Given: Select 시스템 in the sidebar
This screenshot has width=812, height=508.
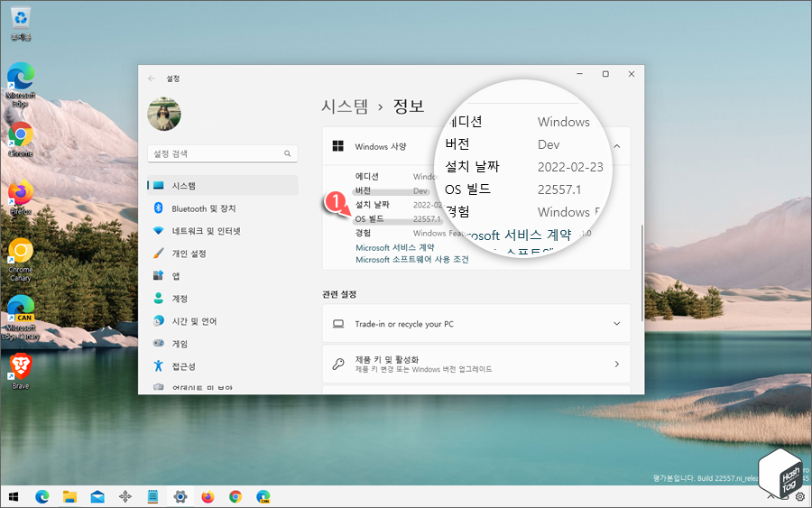Looking at the screenshot, I should [x=223, y=185].
